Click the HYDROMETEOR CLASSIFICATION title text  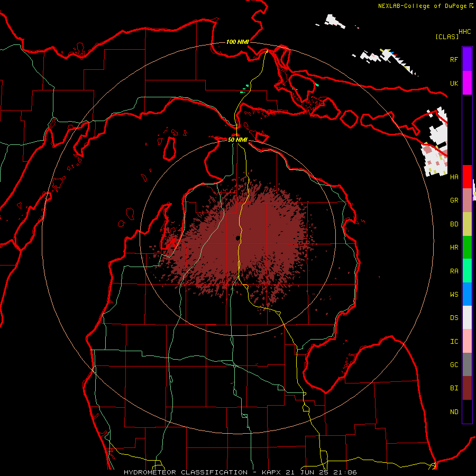point(186,472)
